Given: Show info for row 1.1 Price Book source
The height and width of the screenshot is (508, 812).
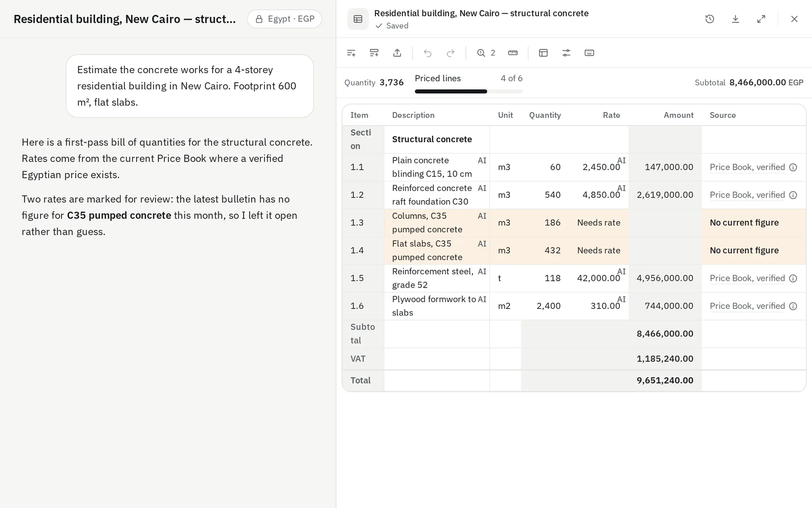Looking at the screenshot, I should point(793,167).
